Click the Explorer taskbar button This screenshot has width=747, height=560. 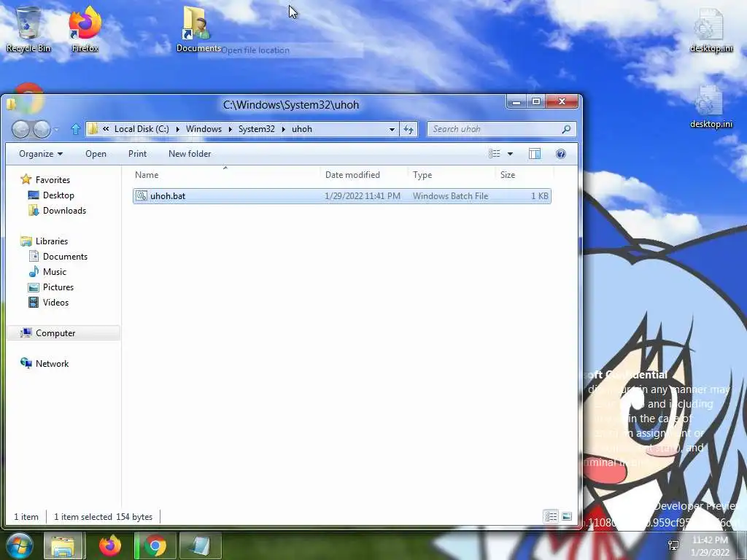click(63, 545)
